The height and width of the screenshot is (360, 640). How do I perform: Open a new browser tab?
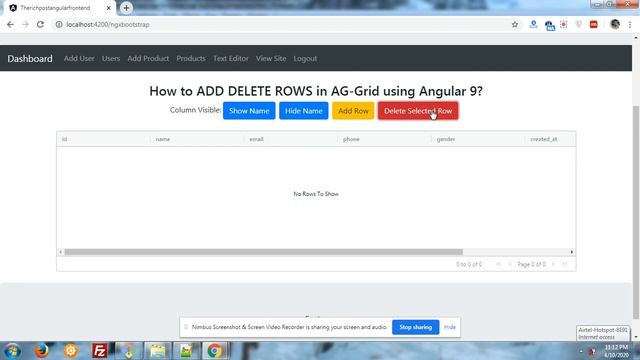click(126, 8)
